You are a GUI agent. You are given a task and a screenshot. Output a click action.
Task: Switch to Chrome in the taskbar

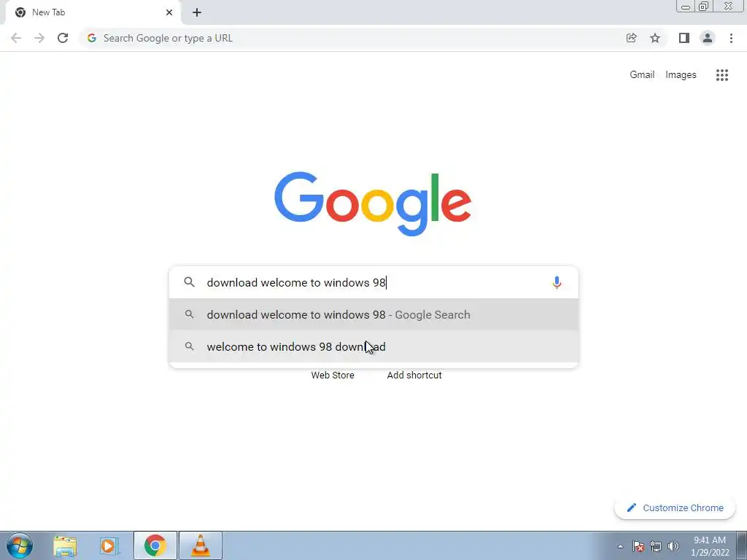(155, 545)
